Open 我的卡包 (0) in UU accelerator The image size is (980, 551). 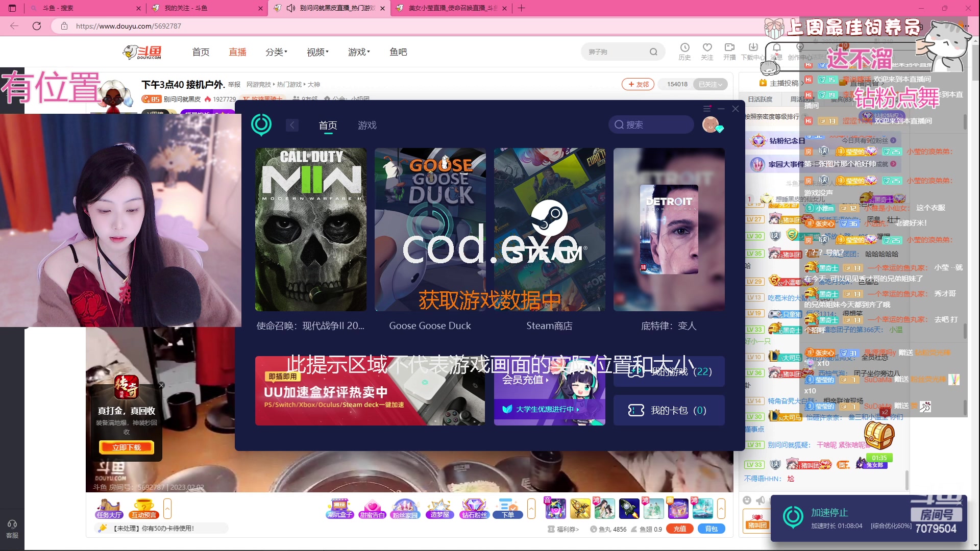(669, 410)
